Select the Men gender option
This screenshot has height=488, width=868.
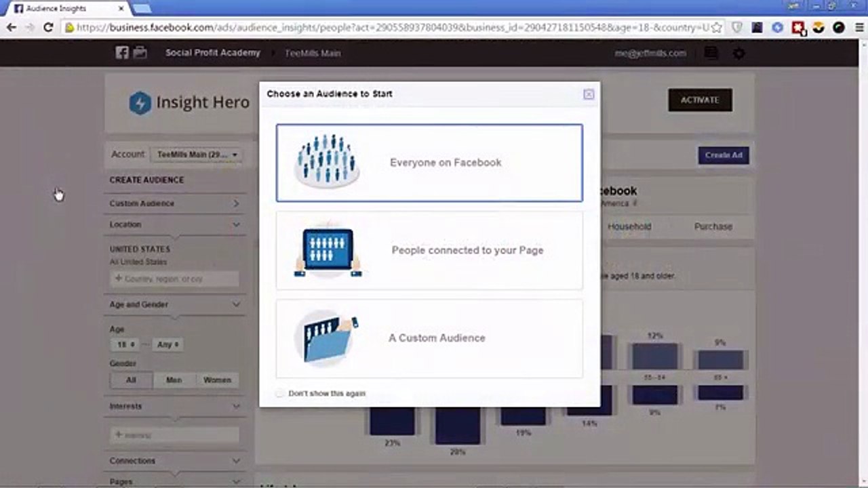point(174,380)
